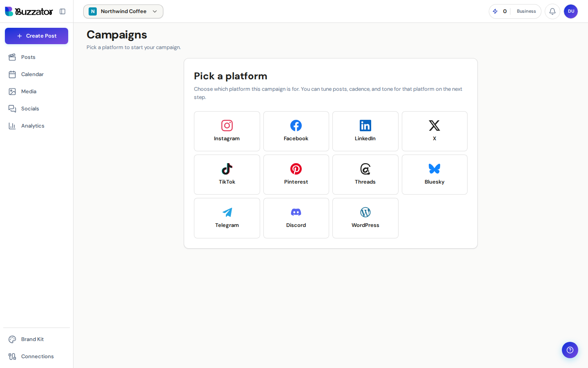Go to Connections in the sidebar
This screenshot has height=368, width=588.
click(x=36, y=357)
